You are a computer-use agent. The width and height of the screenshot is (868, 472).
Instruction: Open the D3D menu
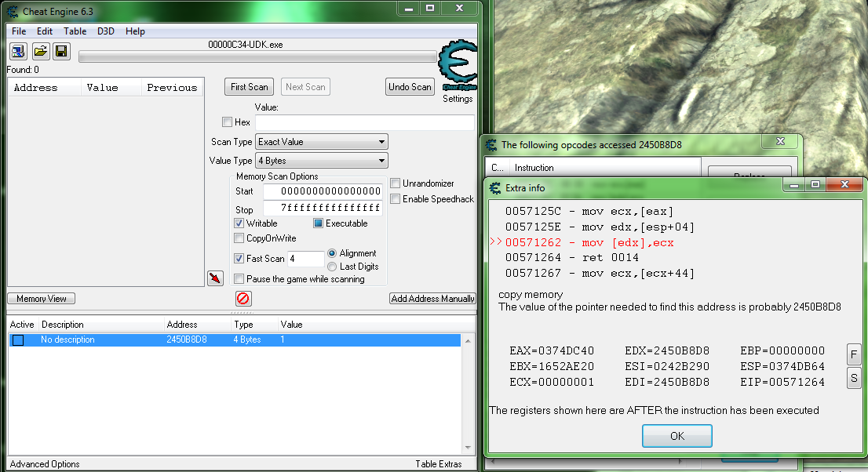coord(105,31)
